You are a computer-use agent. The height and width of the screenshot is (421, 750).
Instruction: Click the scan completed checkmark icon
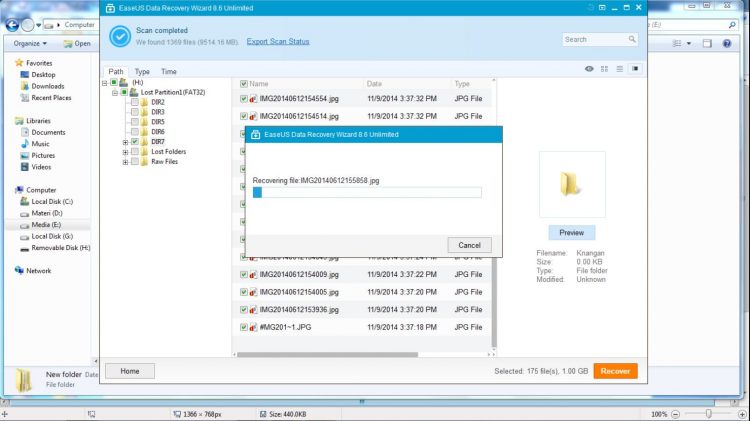[120, 36]
